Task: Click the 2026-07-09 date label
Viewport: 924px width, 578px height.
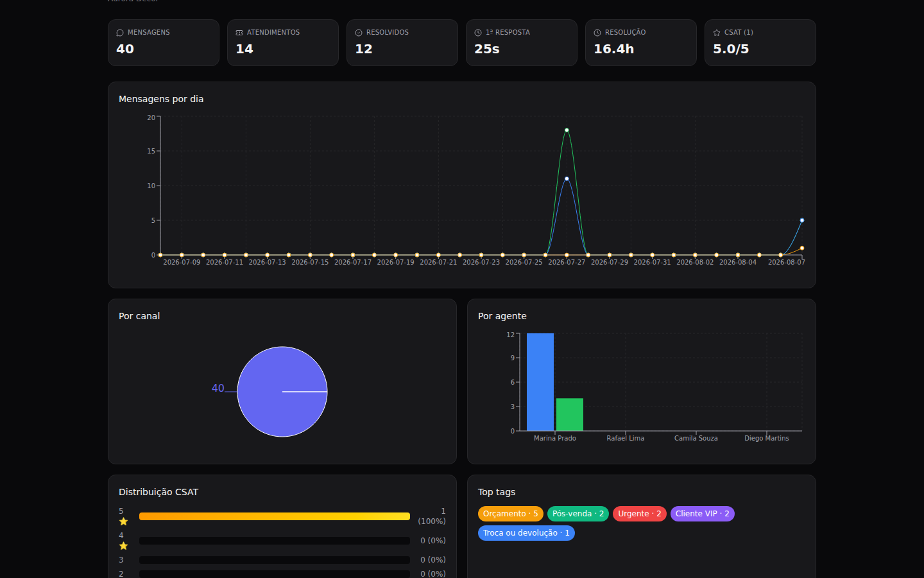Action: pos(182,262)
